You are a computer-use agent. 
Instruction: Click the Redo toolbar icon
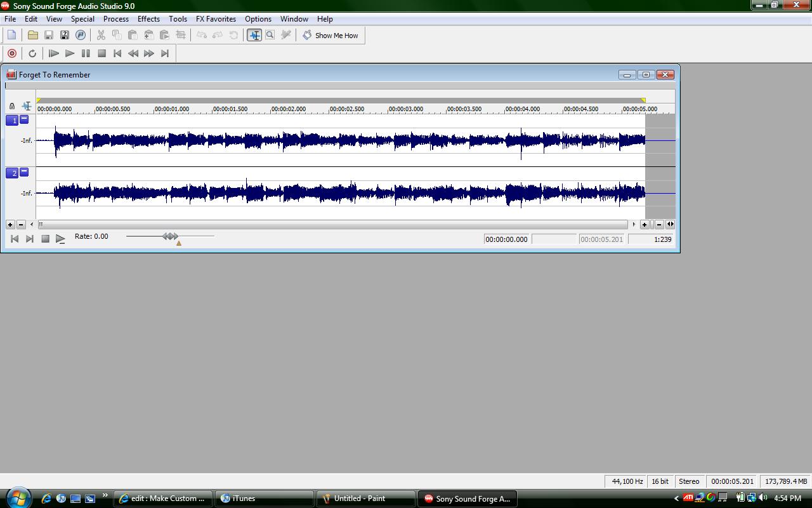tap(218, 36)
